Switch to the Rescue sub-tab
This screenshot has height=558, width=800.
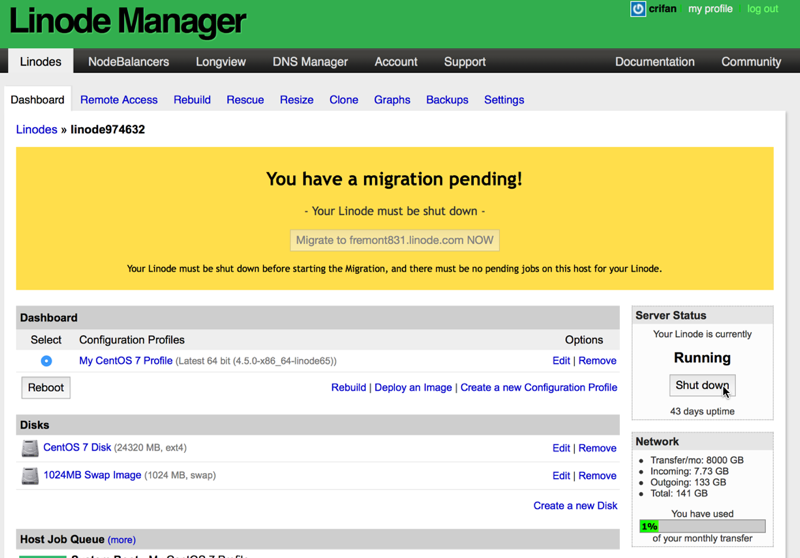(x=245, y=100)
